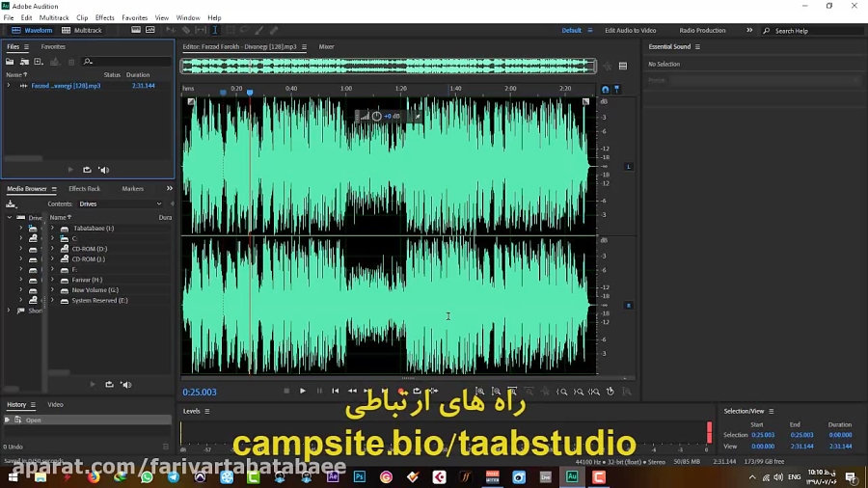Show the Spectral Frequency Display
Screen dimensions: 868x488
[136, 31]
